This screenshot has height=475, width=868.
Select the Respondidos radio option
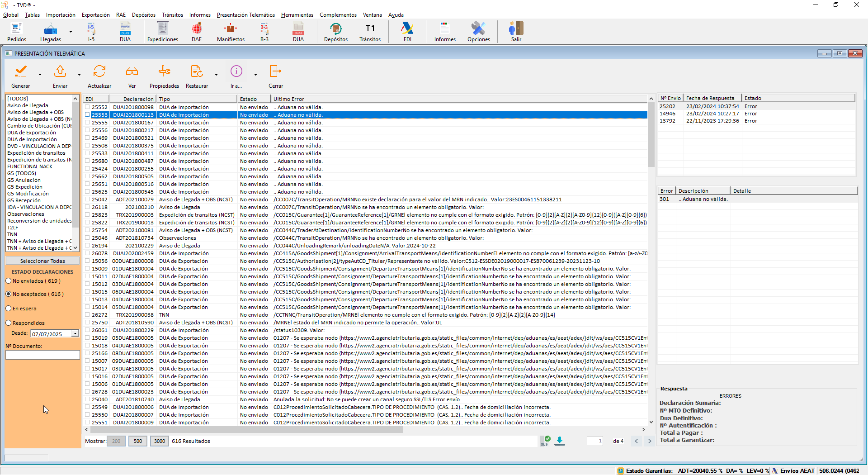click(x=9, y=323)
